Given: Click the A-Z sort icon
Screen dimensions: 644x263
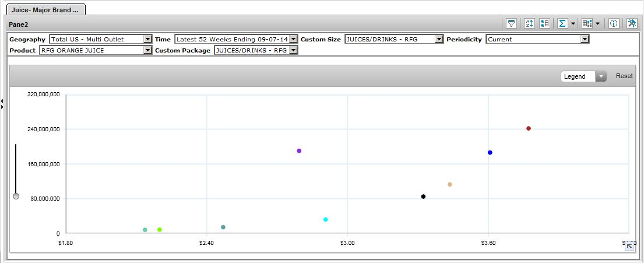Looking at the screenshot, I should (x=529, y=23).
